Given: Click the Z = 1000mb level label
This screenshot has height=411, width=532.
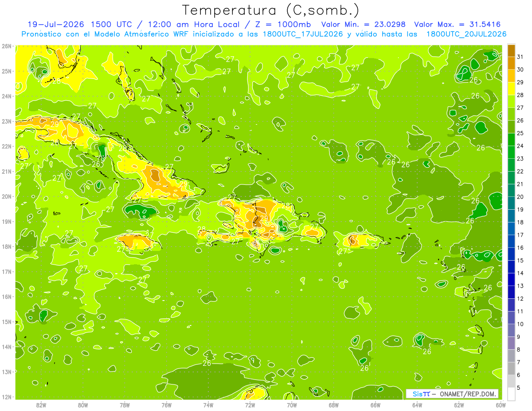Looking at the screenshot, I should point(282,24).
